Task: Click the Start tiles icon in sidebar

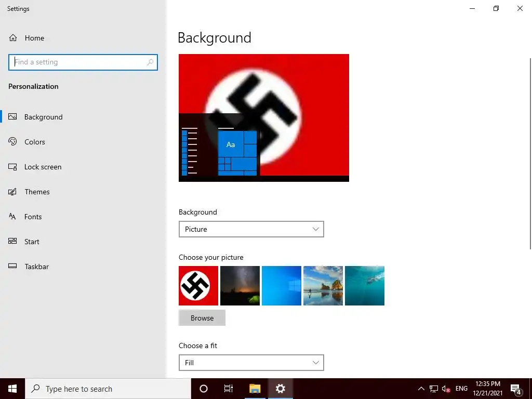Action: pos(12,241)
